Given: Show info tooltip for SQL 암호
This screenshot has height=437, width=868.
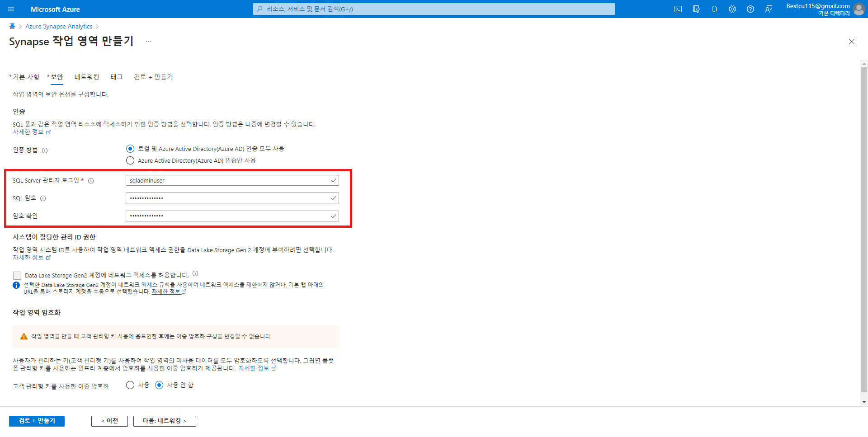Looking at the screenshot, I should (x=43, y=198).
